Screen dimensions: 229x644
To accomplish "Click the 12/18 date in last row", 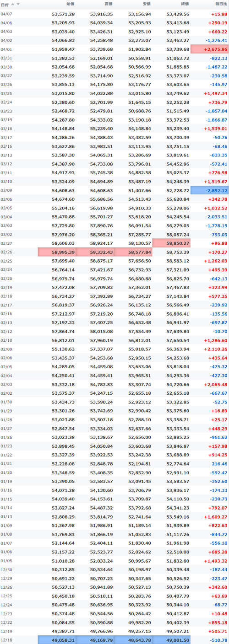I will pos(6,640).
